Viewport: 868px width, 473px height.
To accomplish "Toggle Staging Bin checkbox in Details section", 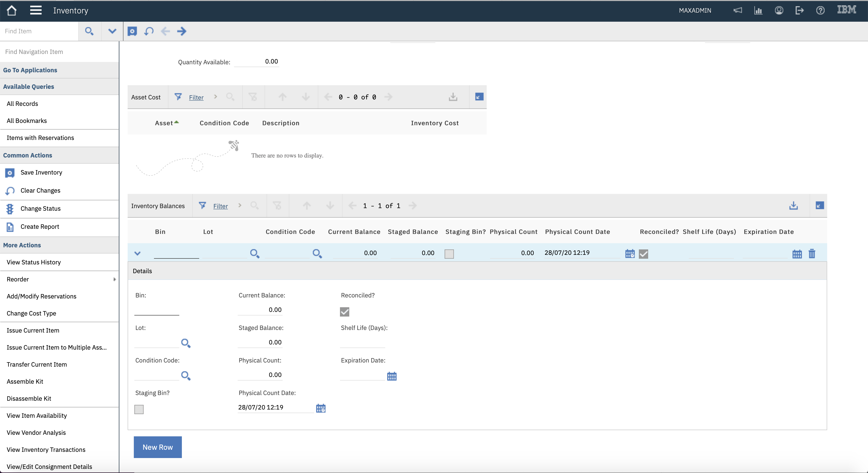I will coord(139,409).
